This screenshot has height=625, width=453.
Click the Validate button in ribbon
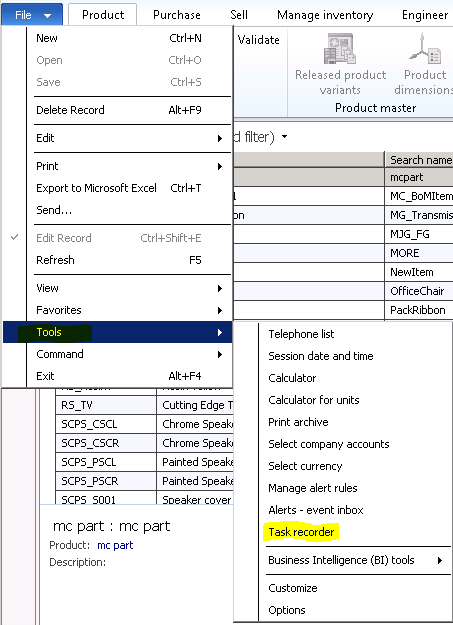click(258, 40)
